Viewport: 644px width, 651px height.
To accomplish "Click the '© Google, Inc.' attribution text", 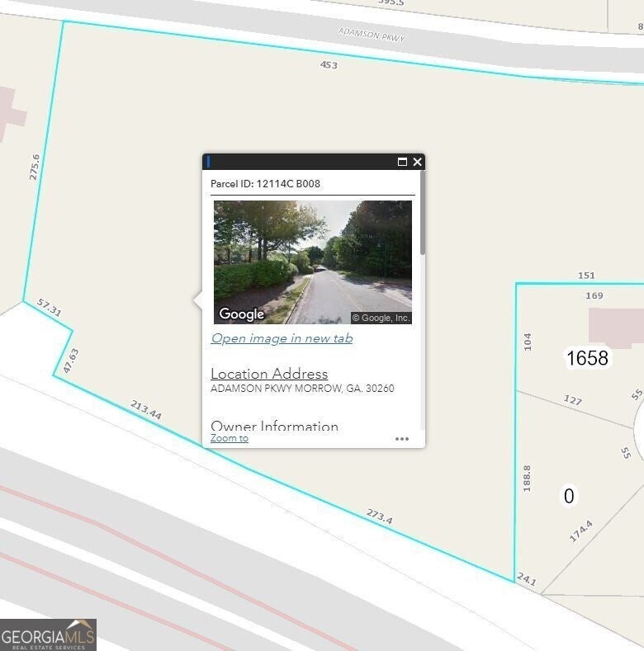I will 380,318.
